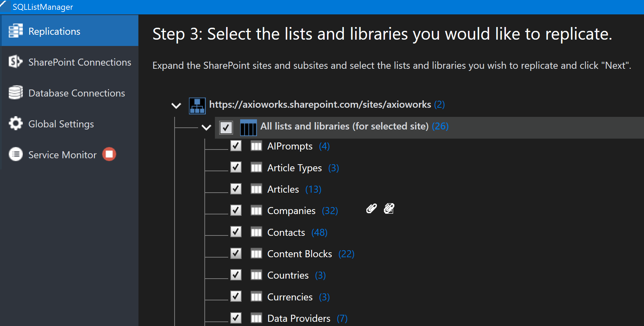Collapse the axioworks.sharepoint.com site node
This screenshot has height=326, width=644.
tap(176, 106)
